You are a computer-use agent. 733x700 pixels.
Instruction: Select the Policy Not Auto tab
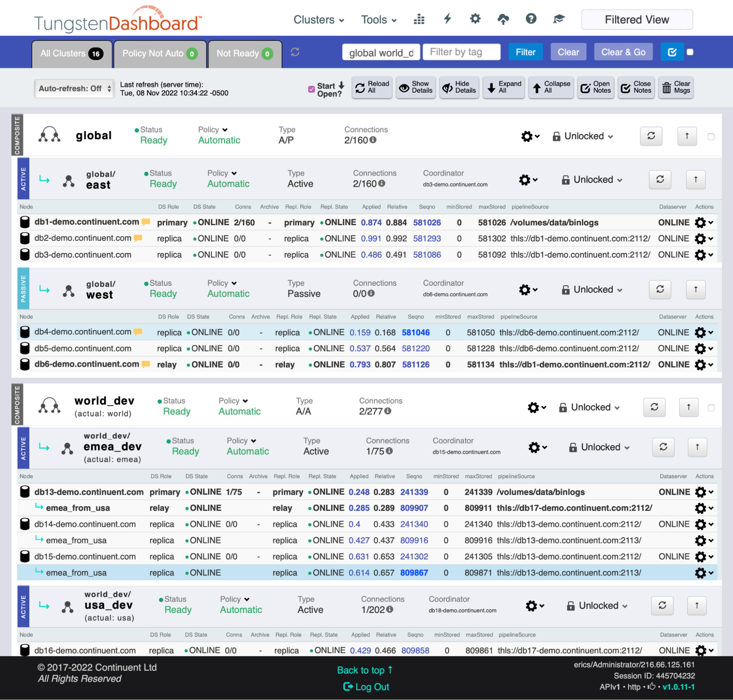(x=160, y=54)
